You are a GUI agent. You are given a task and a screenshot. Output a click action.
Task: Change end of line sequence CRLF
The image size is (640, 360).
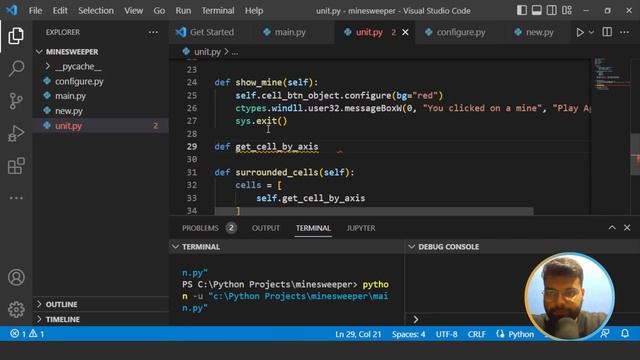pos(476,334)
